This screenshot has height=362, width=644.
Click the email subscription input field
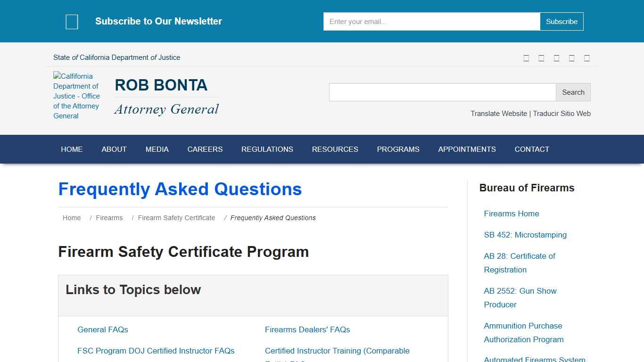pyautogui.click(x=431, y=21)
